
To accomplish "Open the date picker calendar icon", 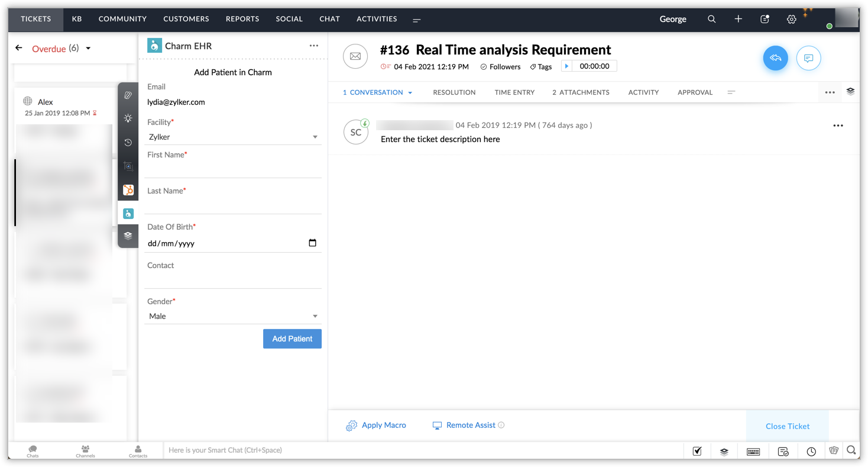I will click(x=312, y=243).
